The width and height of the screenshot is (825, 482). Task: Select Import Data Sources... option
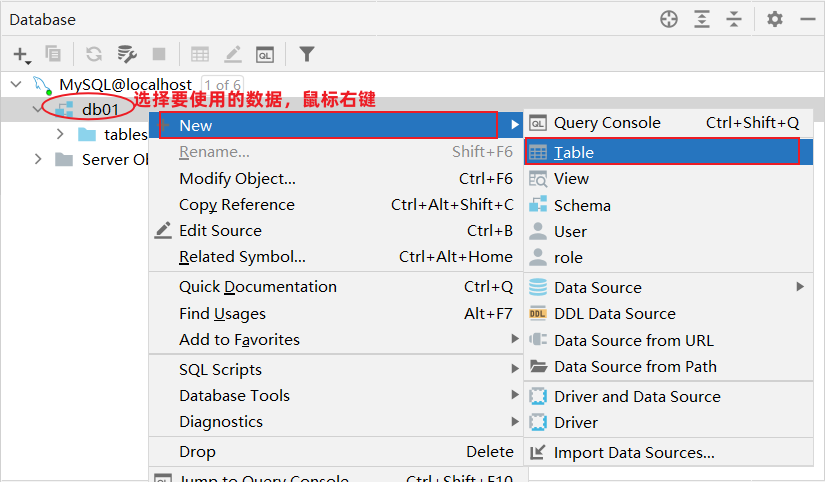(634, 453)
